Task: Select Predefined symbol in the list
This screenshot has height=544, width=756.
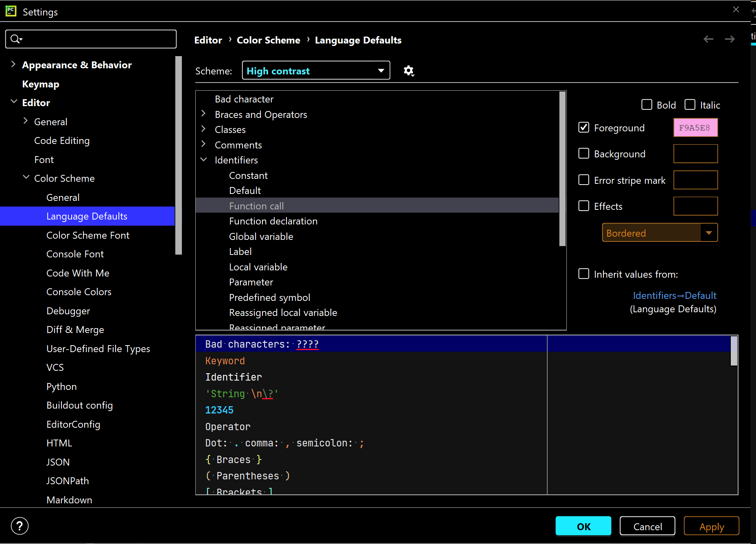Action: coord(269,298)
